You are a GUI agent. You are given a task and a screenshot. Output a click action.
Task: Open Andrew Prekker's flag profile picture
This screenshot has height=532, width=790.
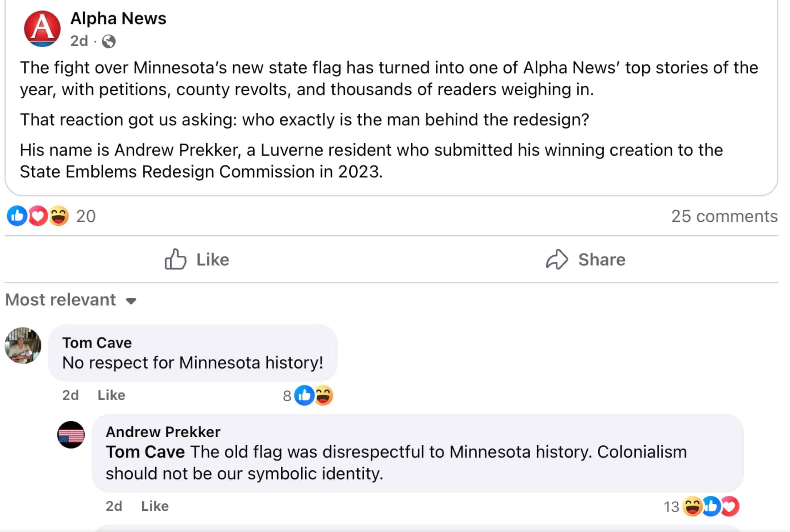[x=71, y=435]
